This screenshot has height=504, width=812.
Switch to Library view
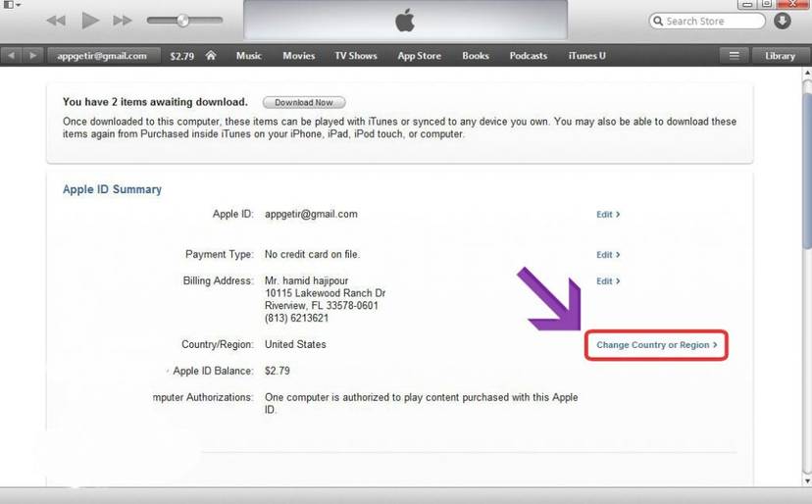click(780, 56)
